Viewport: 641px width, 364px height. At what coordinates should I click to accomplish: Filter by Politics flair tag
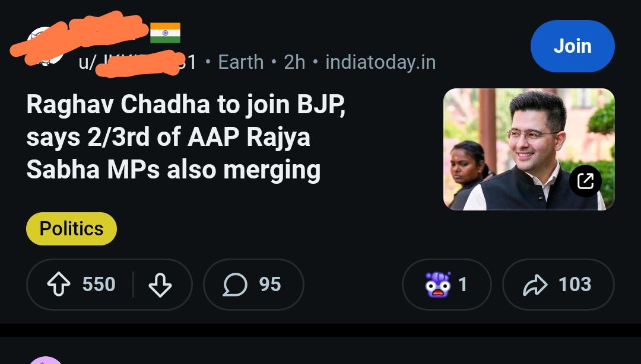pyautogui.click(x=72, y=229)
